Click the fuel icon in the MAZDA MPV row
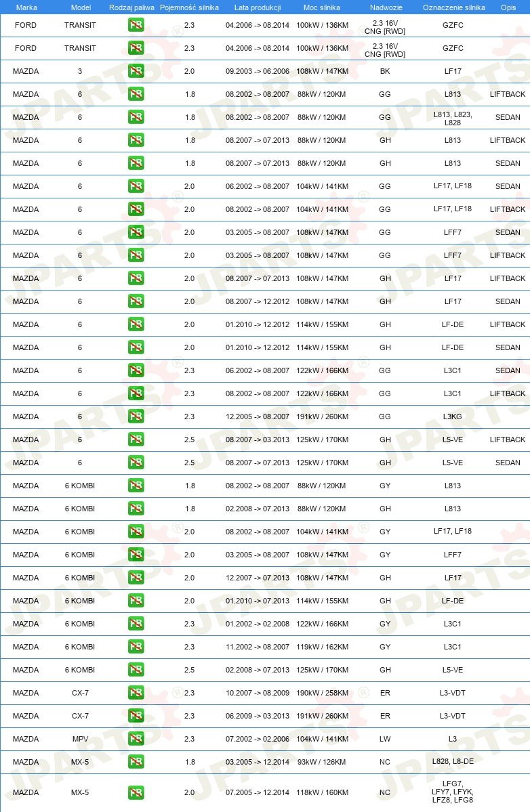Image resolution: width=530 pixels, height=812 pixels. [x=136, y=738]
